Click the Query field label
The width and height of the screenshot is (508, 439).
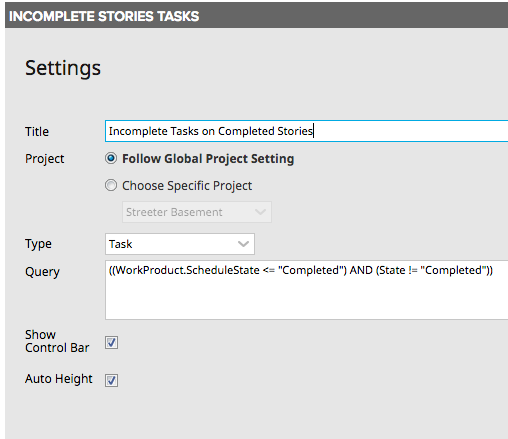tap(42, 272)
